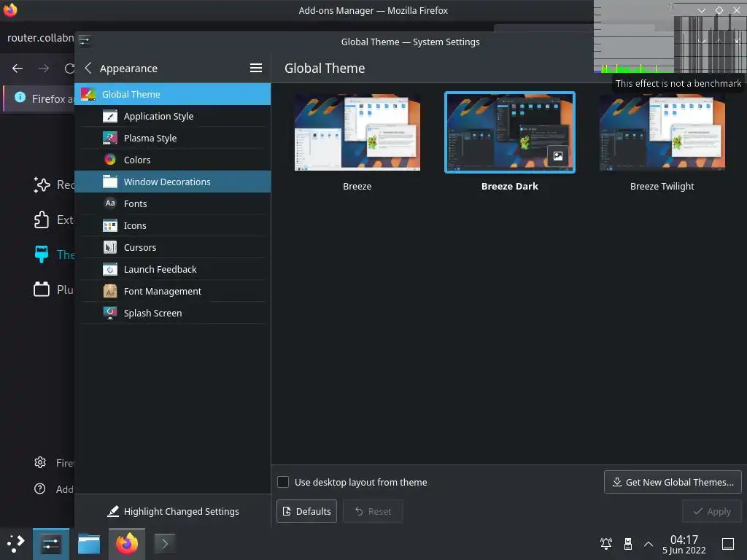Switch to System Settings in taskbar
Screen dimensions: 747x560
(x=51, y=544)
